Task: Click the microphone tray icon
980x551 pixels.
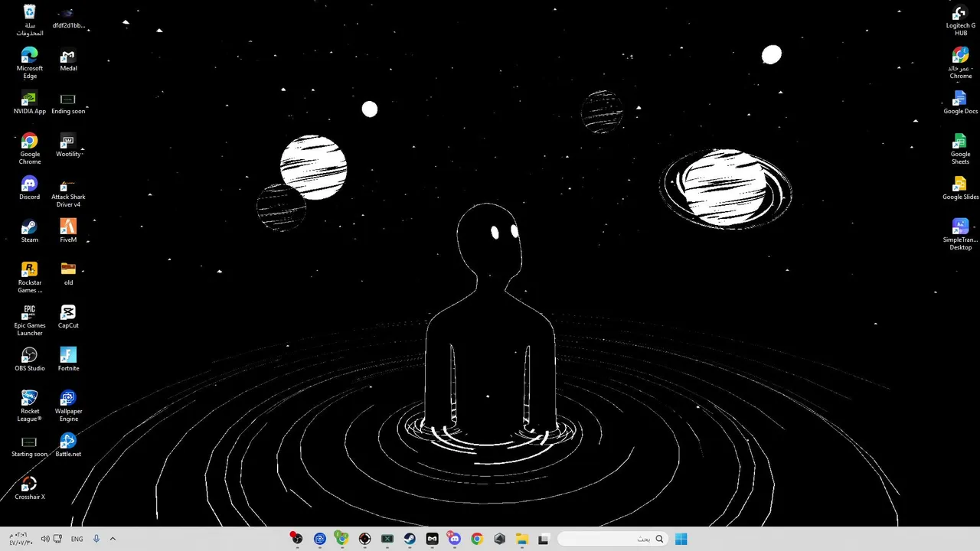Action: pos(96,539)
